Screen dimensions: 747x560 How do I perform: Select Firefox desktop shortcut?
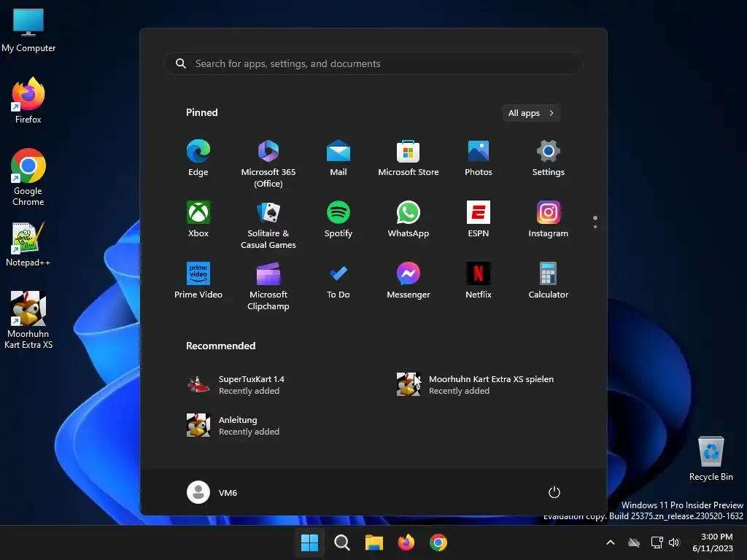pos(28,101)
